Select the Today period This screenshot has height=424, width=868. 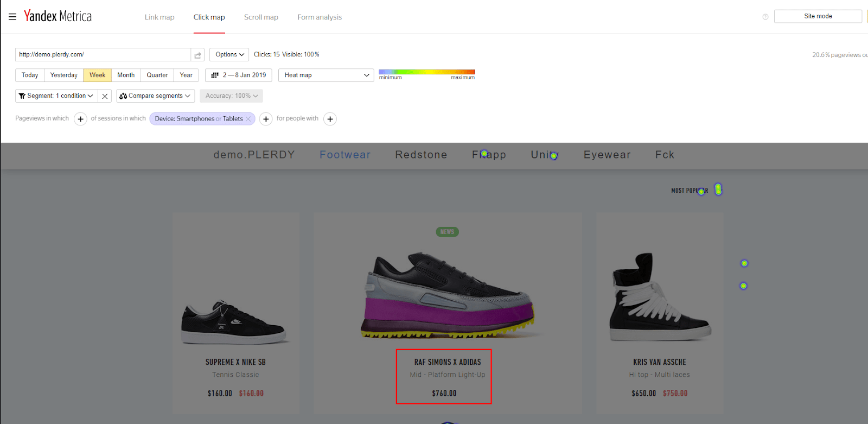click(30, 75)
